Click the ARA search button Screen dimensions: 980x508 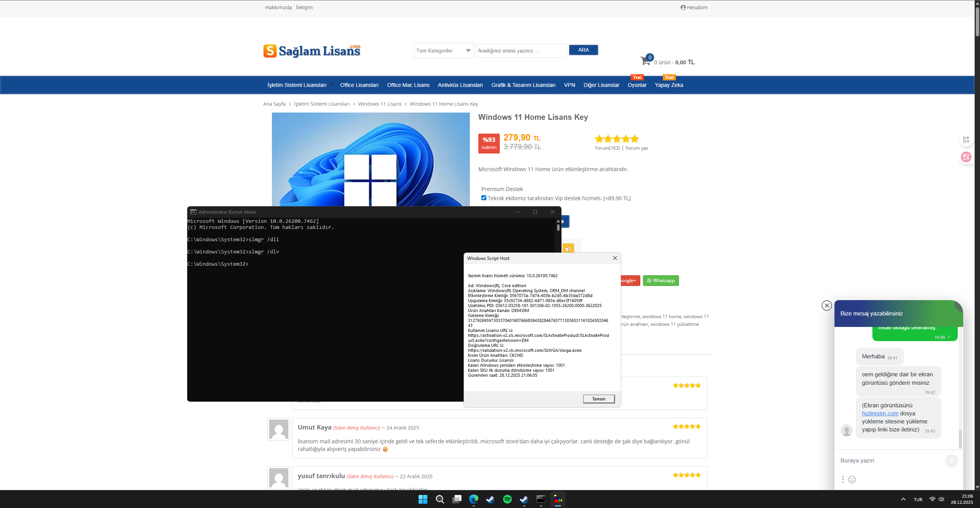(583, 50)
